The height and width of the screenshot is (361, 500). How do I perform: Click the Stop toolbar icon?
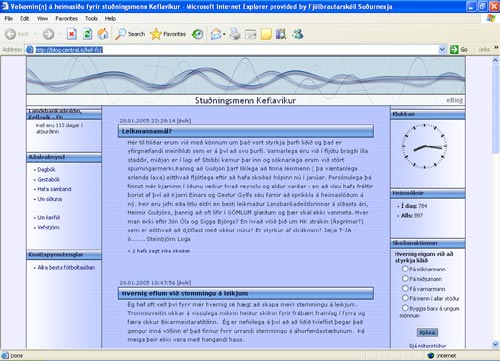(x=72, y=34)
